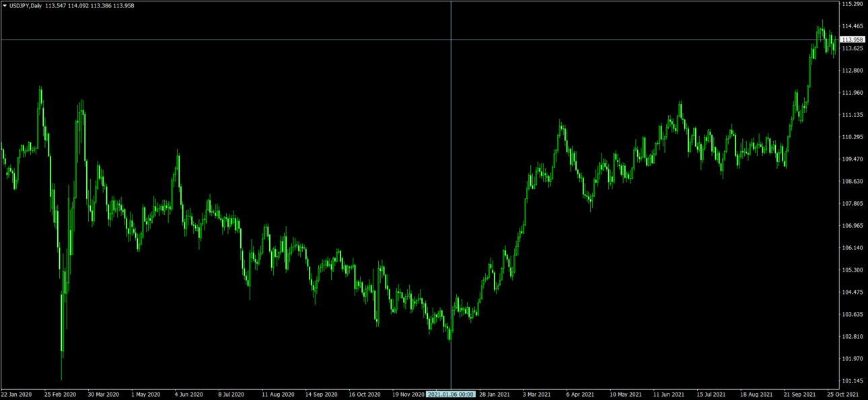Click 21 Sep 2021 on time axis
The height and width of the screenshot is (400, 868).
point(799,395)
